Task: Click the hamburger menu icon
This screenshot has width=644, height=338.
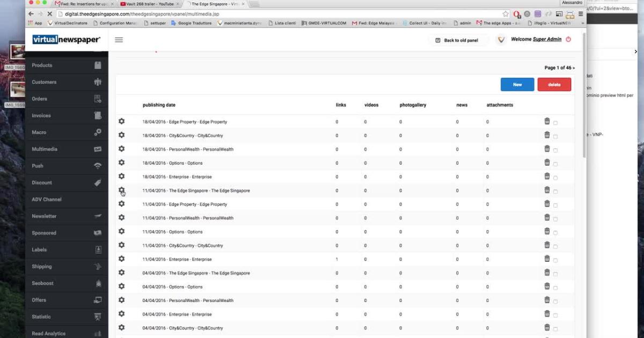Action: pyautogui.click(x=119, y=40)
